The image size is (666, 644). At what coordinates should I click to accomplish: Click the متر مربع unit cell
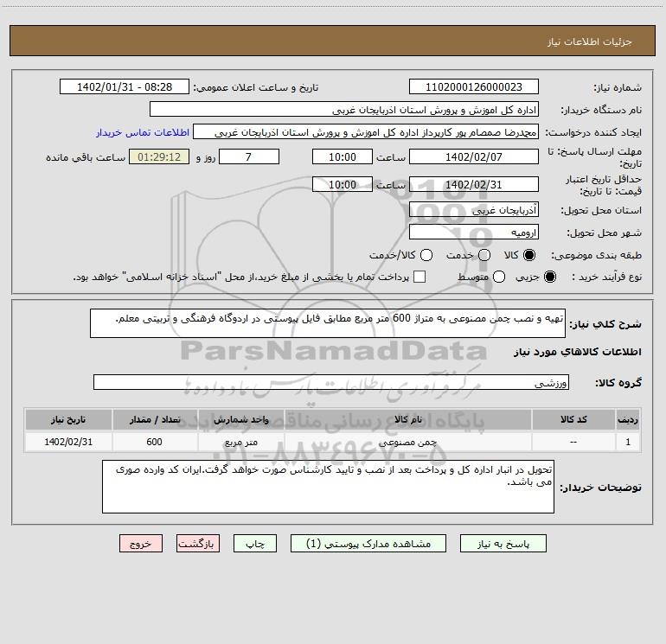point(241,442)
